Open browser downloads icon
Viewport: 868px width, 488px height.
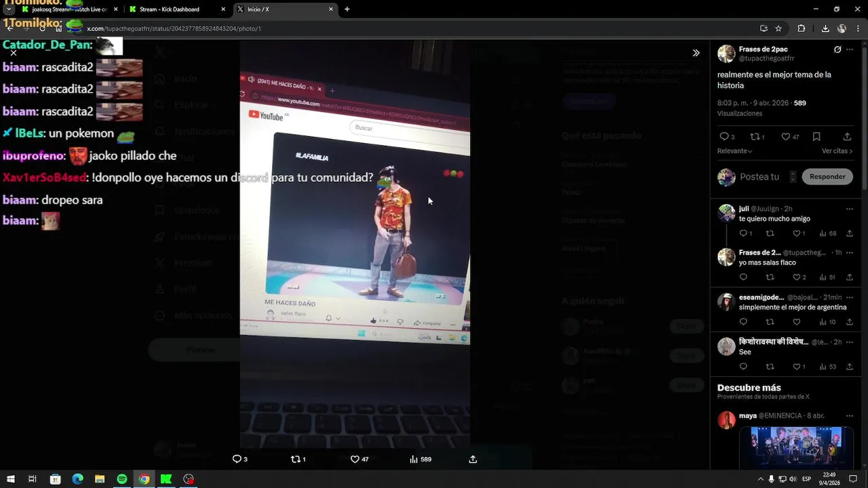pyautogui.click(x=825, y=28)
